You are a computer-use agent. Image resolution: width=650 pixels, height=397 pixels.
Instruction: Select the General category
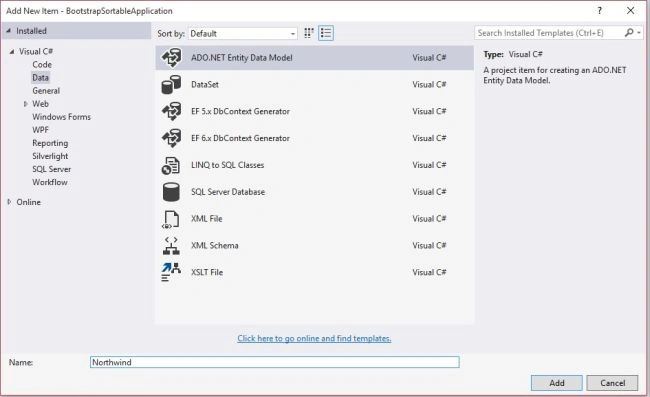tap(46, 91)
